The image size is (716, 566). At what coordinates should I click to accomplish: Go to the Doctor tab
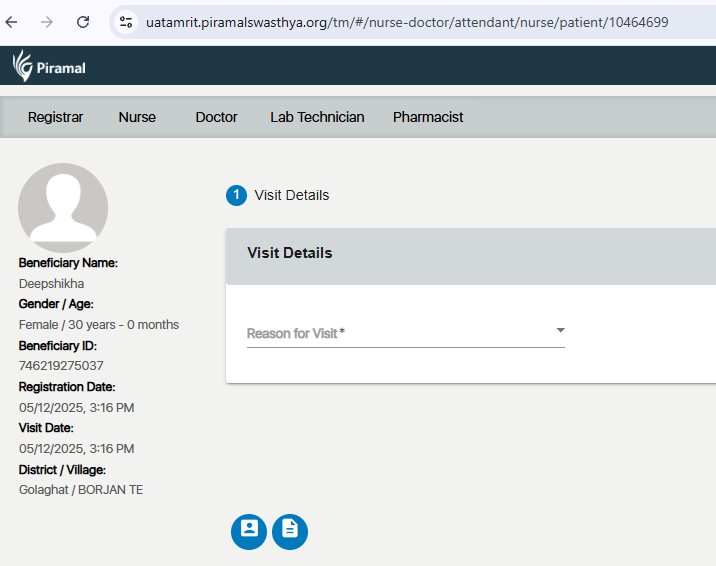[x=216, y=117]
